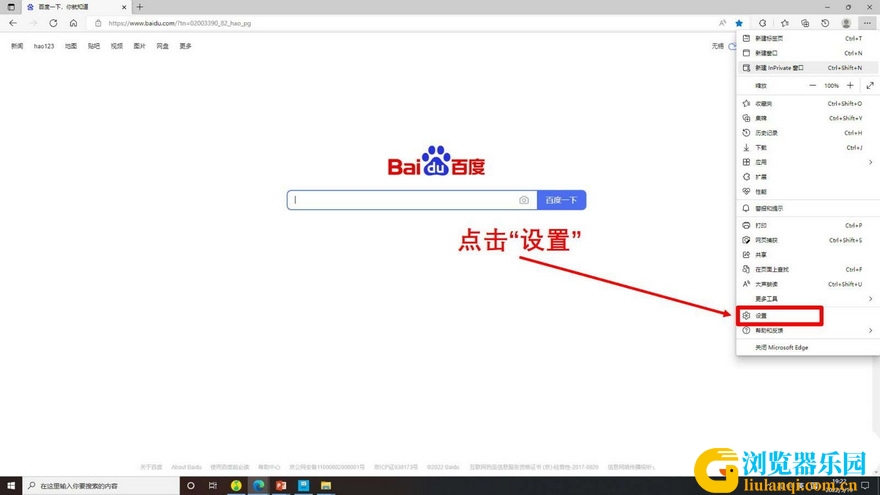This screenshot has width=880, height=495.
Task: Add a new tab with the plus icon
Action: [x=140, y=7]
